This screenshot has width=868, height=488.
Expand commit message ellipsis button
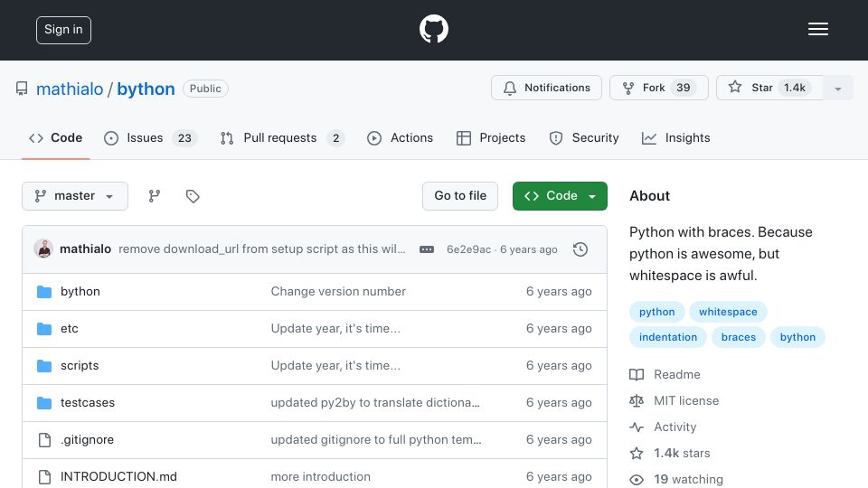pyautogui.click(x=427, y=249)
